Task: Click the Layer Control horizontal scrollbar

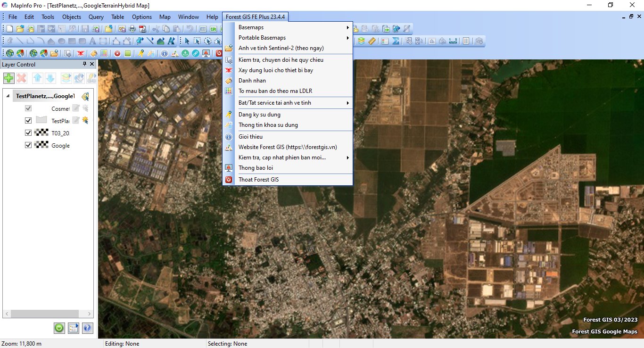Action: [x=45, y=314]
